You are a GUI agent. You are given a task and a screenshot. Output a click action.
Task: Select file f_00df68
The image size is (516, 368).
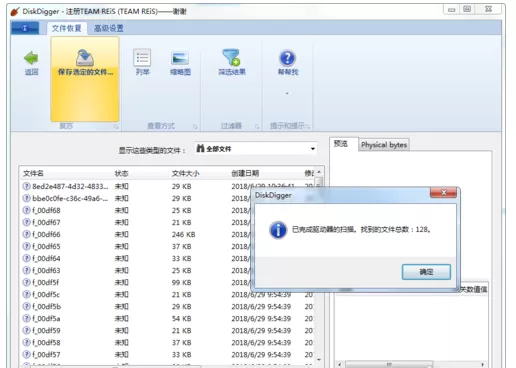tap(46, 210)
